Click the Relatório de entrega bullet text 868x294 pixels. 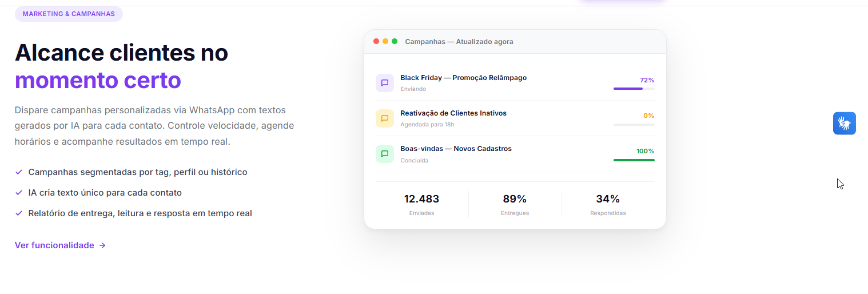point(140,213)
